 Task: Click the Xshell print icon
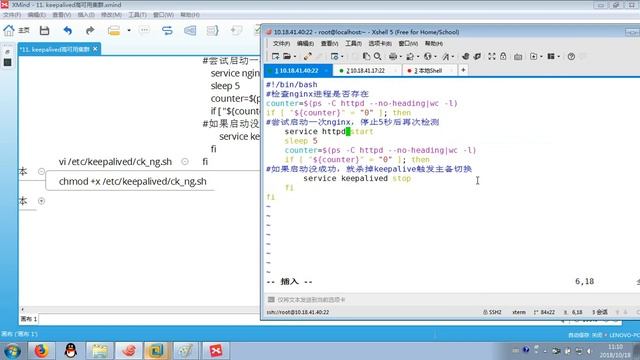coord(393,56)
